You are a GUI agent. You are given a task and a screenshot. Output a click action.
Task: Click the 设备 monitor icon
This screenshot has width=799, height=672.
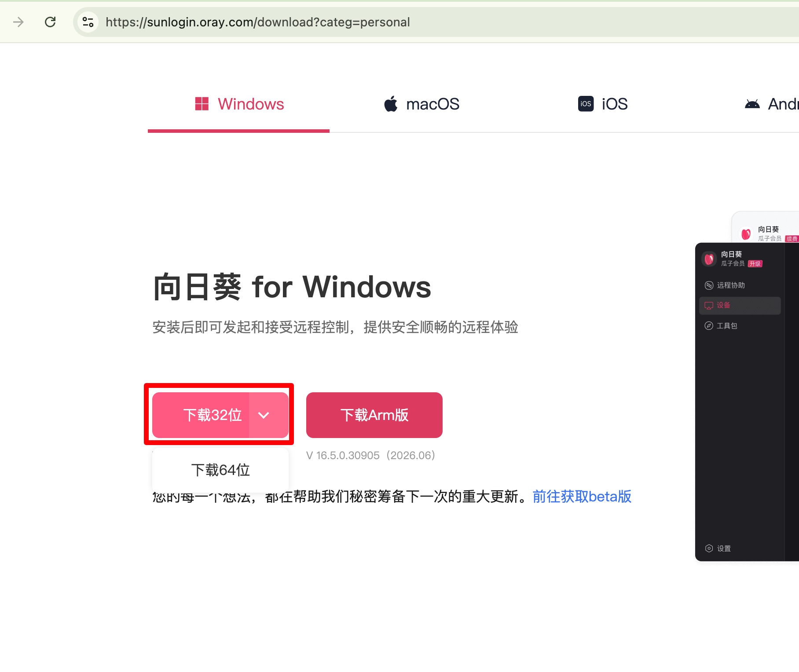[x=709, y=306]
